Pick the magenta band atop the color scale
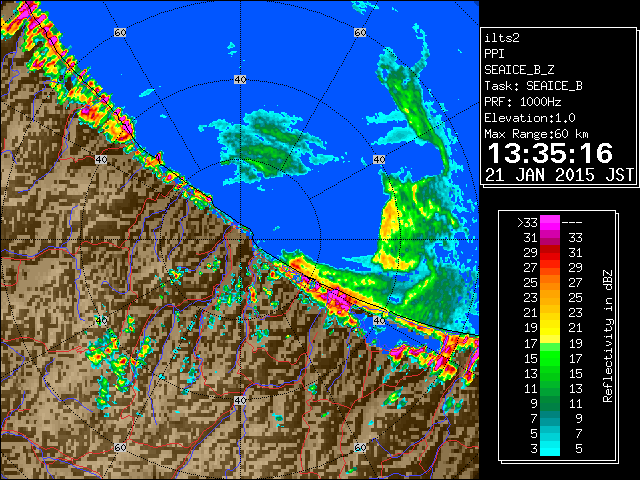Image resolution: width=640 pixels, height=480 pixels. 550,223
